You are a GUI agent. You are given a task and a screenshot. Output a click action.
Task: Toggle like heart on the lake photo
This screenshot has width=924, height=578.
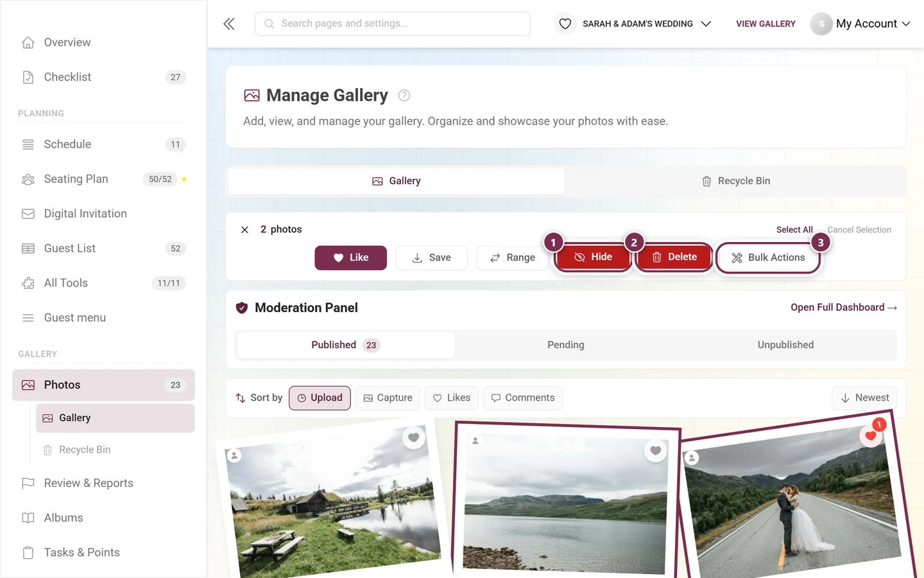point(655,451)
